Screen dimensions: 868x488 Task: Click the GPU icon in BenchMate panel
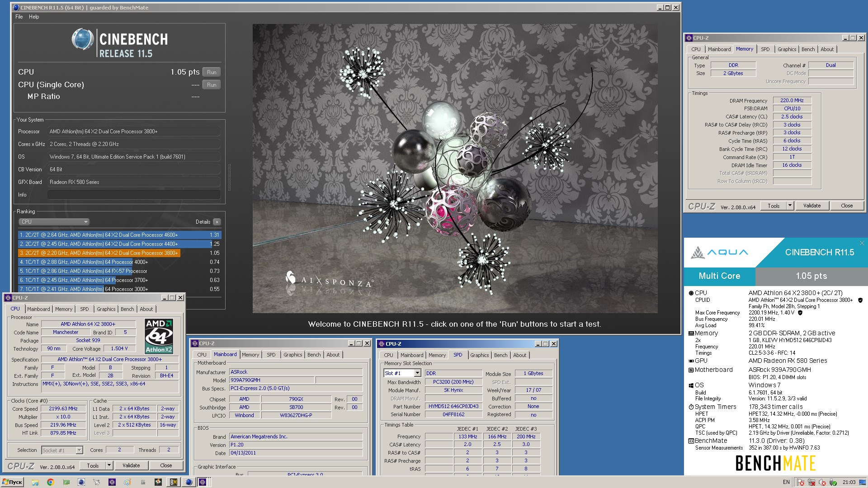[x=691, y=361]
